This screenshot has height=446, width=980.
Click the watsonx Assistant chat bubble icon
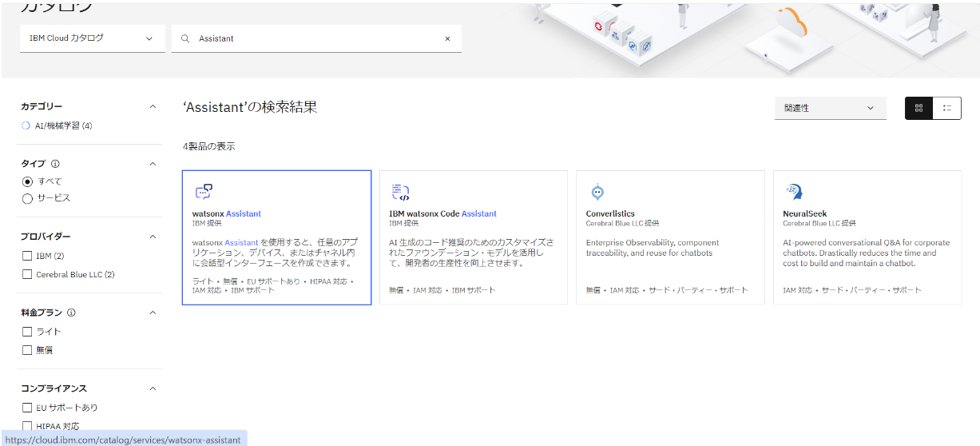(x=204, y=192)
